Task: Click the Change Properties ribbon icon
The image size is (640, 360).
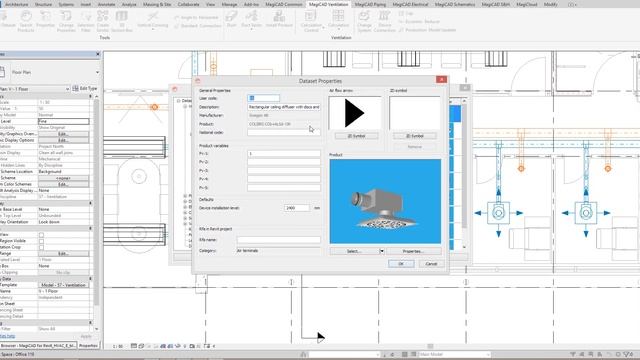Action: coord(66,17)
